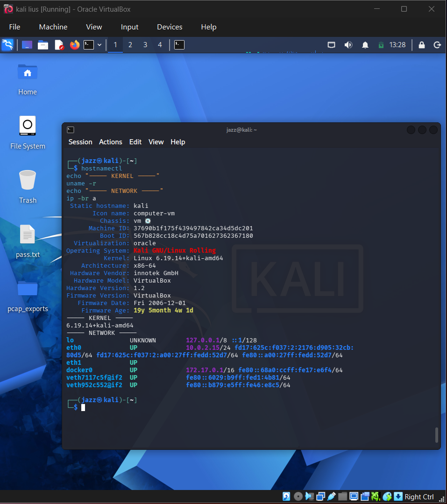
Task: Click the kali lius VirtualBox app icon
Action: [x=8, y=9]
